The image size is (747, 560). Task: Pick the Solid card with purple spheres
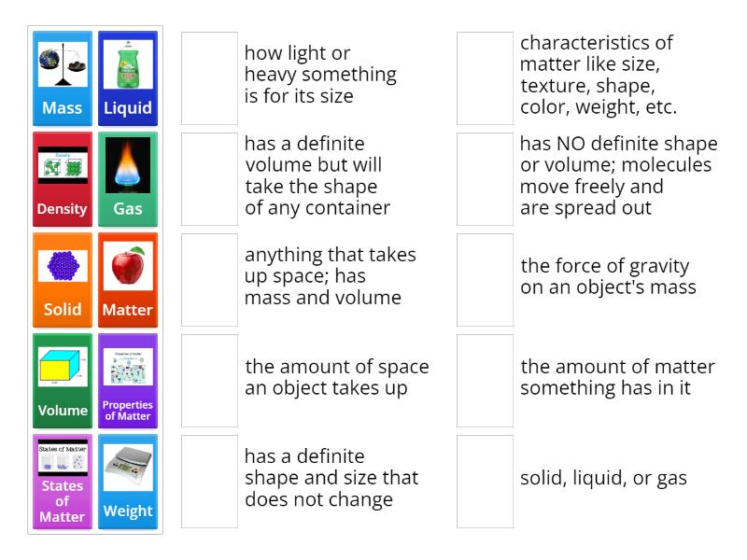[x=62, y=278]
